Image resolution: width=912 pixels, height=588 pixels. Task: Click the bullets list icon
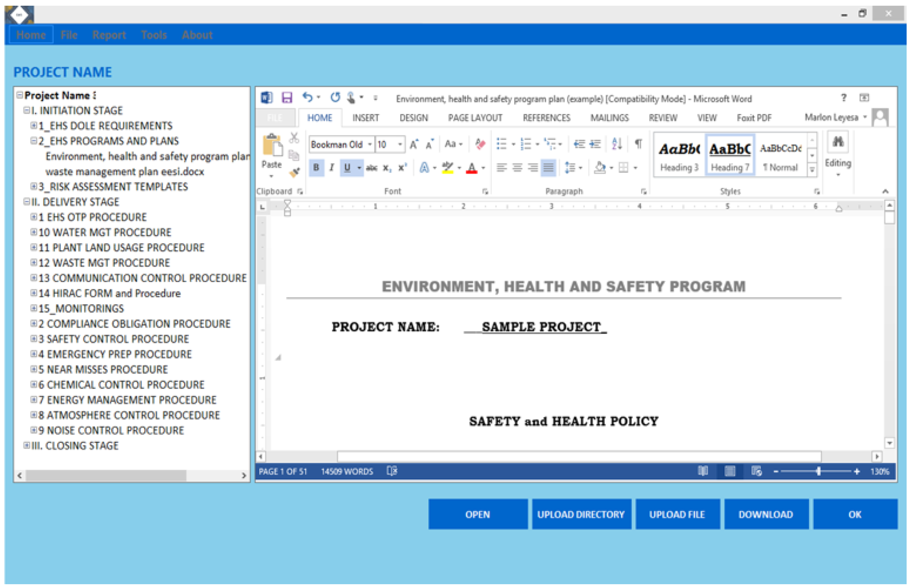[x=501, y=144]
